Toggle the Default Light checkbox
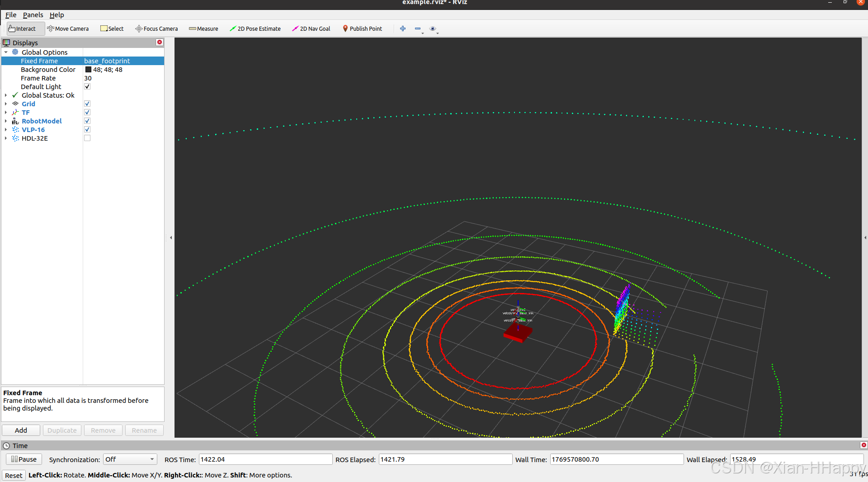 coord(87,86)
